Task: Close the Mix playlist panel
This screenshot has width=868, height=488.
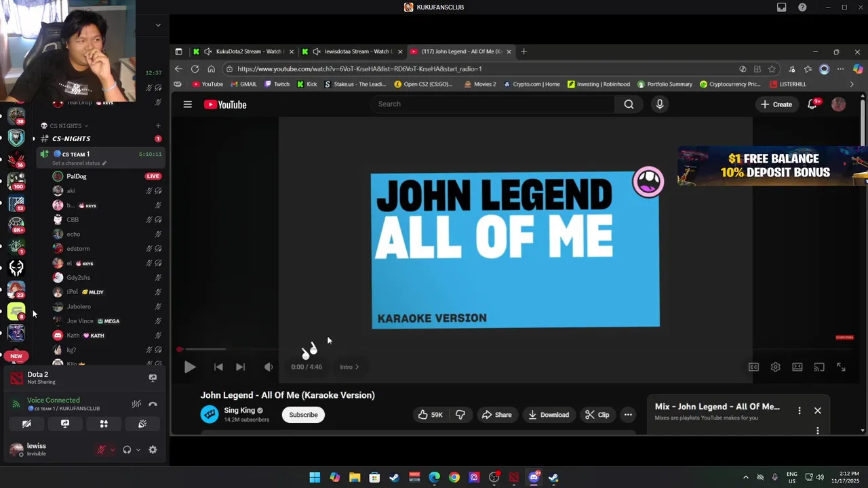Action: click(818, 411)
